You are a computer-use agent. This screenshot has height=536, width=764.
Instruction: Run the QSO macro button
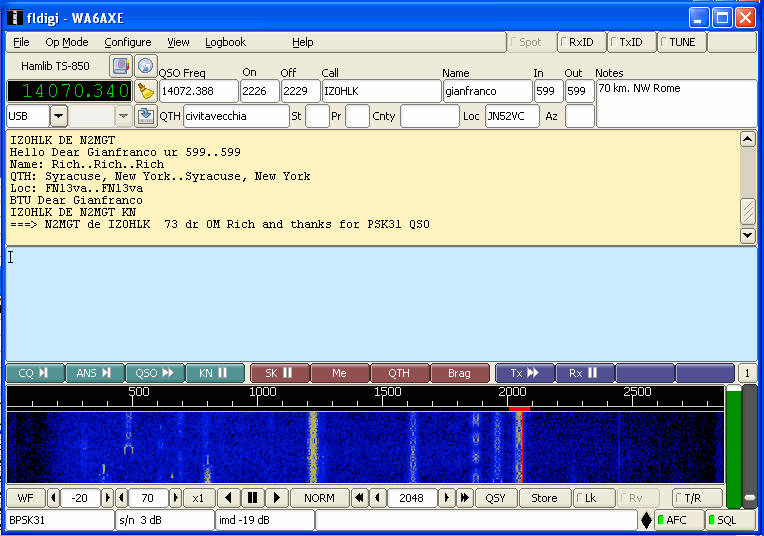(155, 373)
